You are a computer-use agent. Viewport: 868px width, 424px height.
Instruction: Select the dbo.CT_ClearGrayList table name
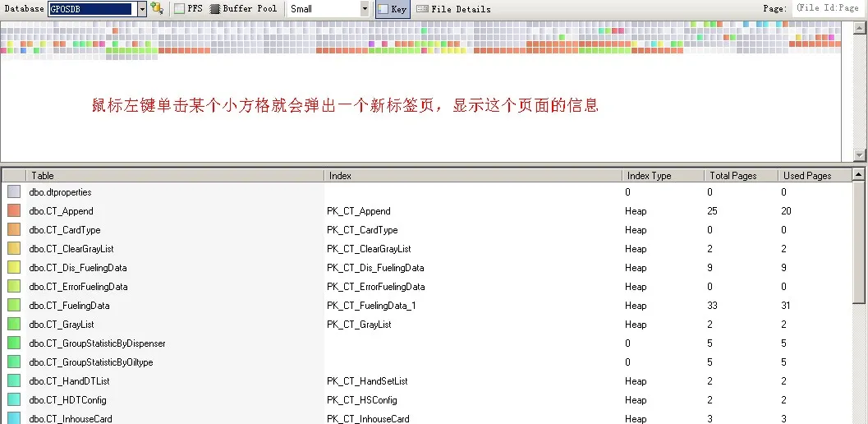click(x=71, y=249)
